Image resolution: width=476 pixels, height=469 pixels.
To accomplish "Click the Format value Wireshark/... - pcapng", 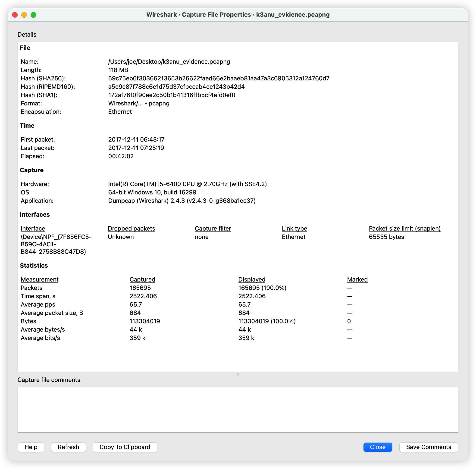I will pos(139,103).
